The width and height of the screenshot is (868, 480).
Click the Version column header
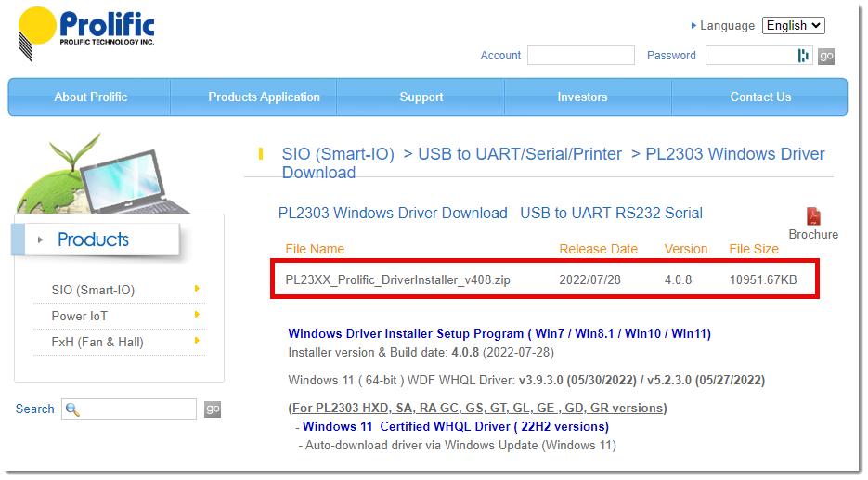coord(686,249)
